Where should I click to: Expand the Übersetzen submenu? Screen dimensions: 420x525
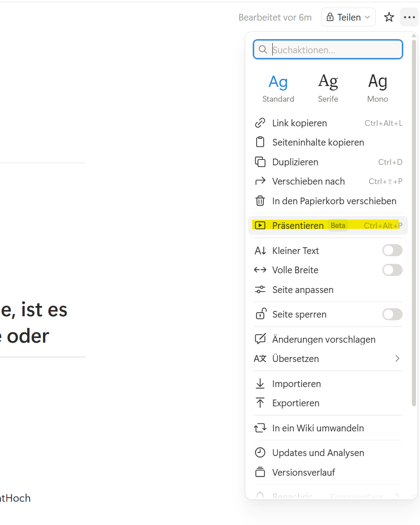(x=397, y=358)
